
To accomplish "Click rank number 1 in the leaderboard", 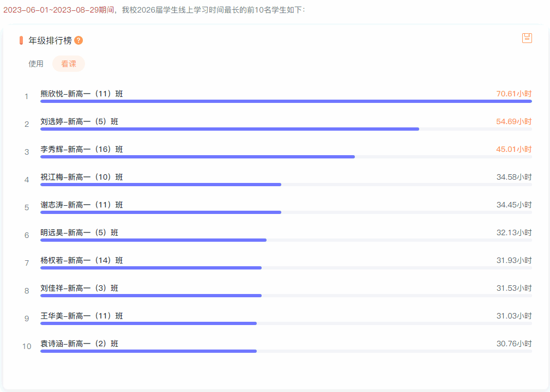I will pyautogui.click(x=26, y=96).
